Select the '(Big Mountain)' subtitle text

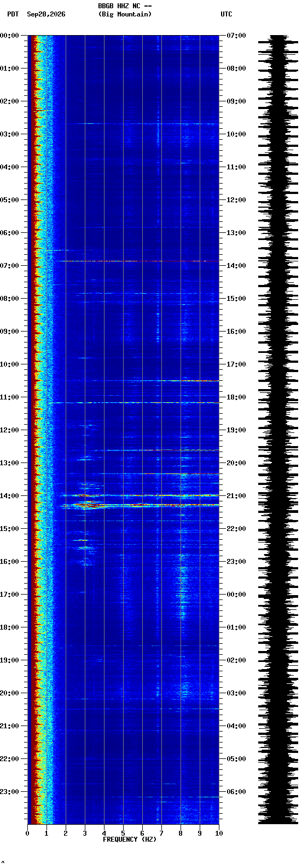(x=125, y=14)
